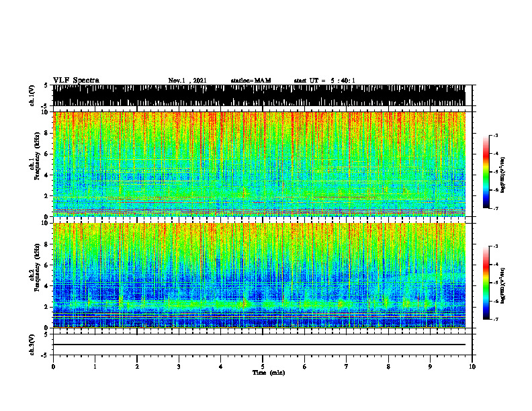532x411 pixels.
Task: Click the "-7" label on ch.1 color bar
Action: point(496,208)
